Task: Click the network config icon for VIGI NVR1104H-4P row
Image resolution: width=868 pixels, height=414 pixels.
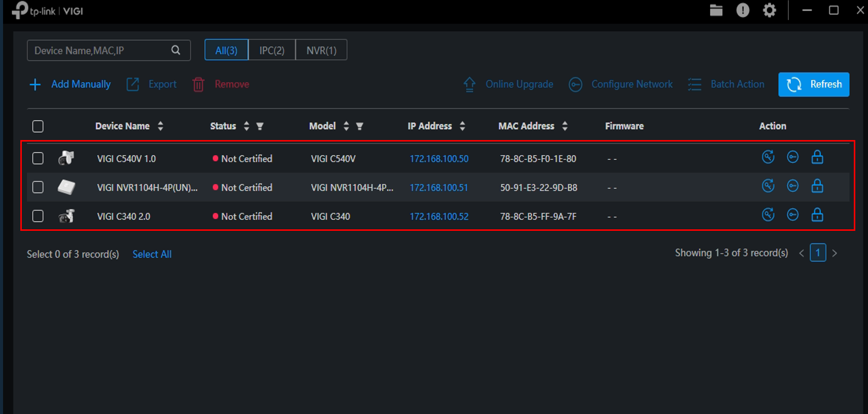Action: click(793, 186)
